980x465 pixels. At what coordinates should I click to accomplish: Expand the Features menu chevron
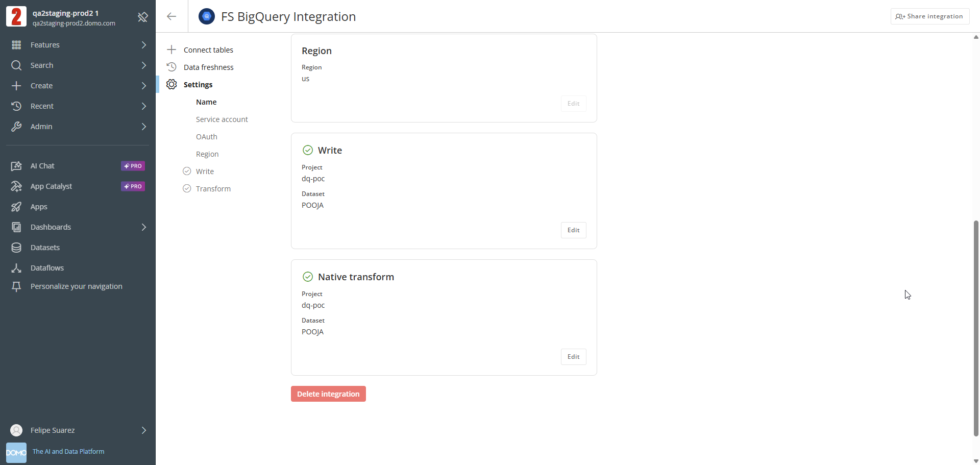[144, 45]
